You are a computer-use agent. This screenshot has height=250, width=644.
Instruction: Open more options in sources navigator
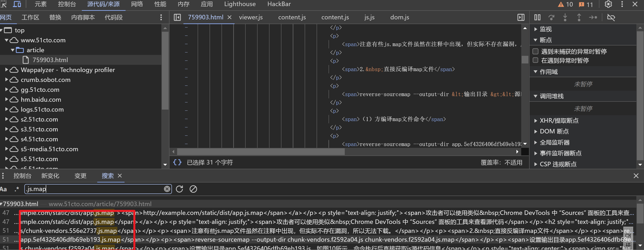coord(161,17)
